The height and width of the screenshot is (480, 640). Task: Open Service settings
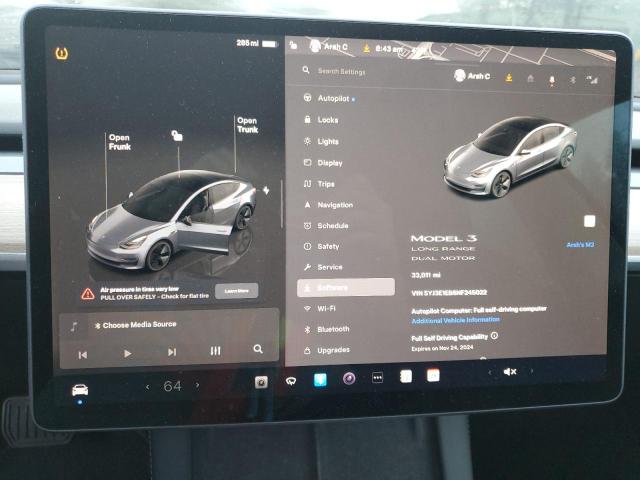(x=323, y=267)
